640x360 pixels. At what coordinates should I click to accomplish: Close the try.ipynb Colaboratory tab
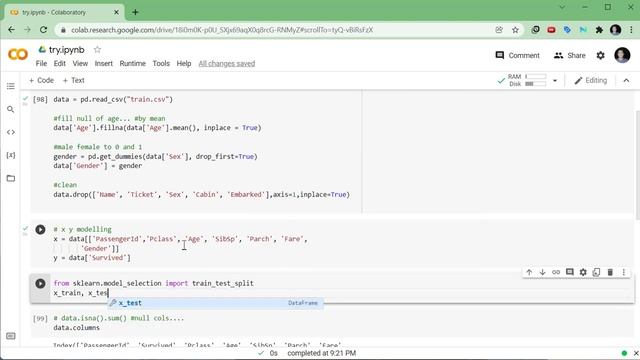(x=116, y=12)
